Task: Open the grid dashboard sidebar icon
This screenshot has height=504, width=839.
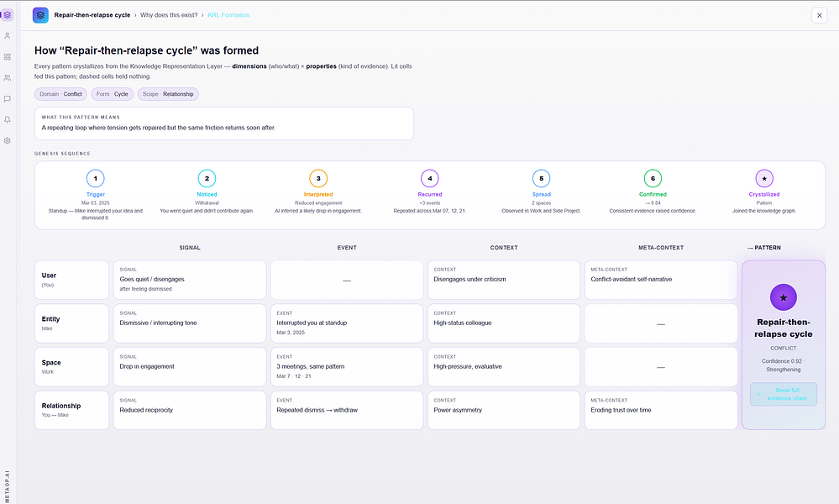Action: pos(8,57)
